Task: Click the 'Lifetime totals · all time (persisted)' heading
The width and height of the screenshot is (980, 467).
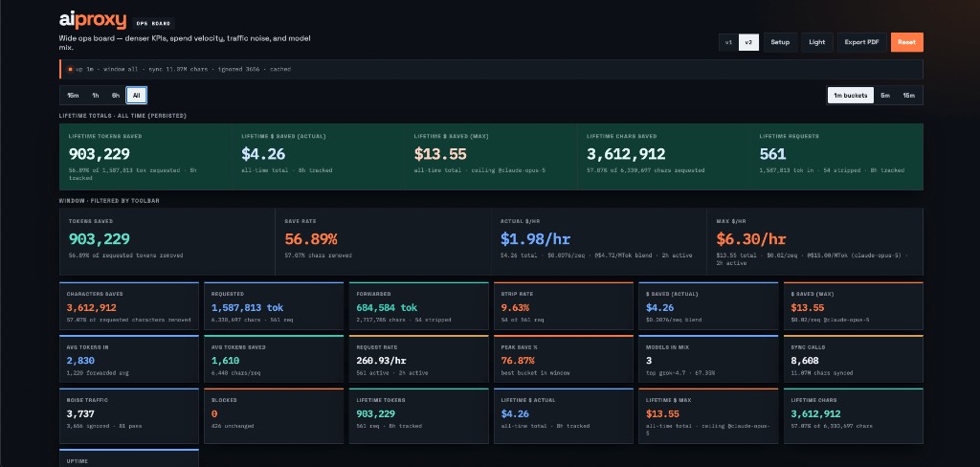Action: click(x=122, y=116)
